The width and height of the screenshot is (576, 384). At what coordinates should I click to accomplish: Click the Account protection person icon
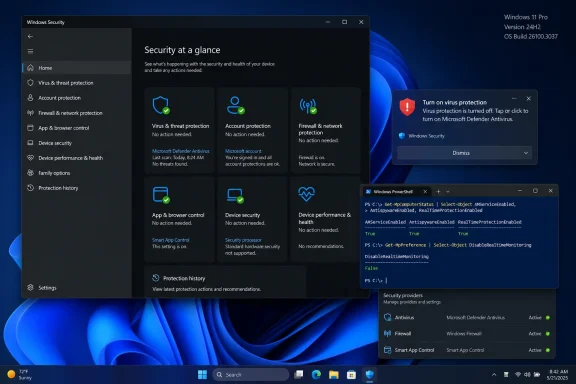235,105
